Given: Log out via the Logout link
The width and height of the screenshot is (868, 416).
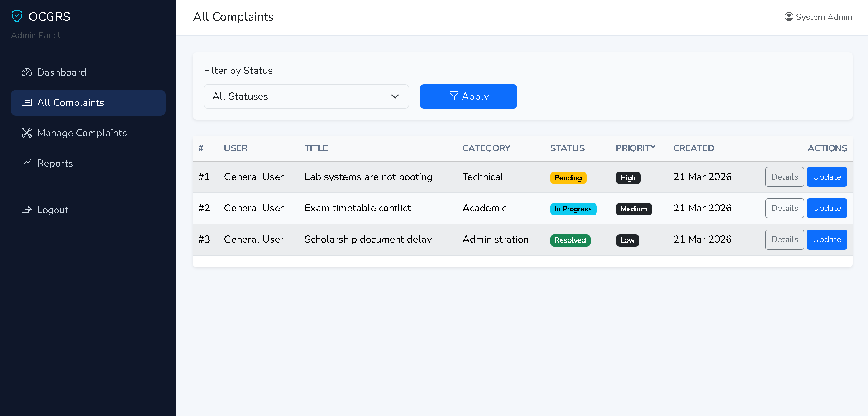Looking at the screenshot, I should [88, 210].
